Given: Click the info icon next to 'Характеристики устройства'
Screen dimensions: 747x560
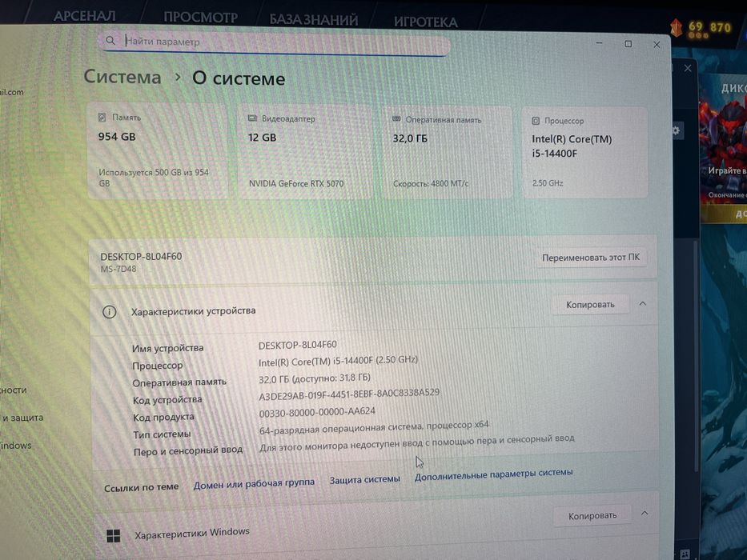Looking at the screenshot, I should coord(109,312).
